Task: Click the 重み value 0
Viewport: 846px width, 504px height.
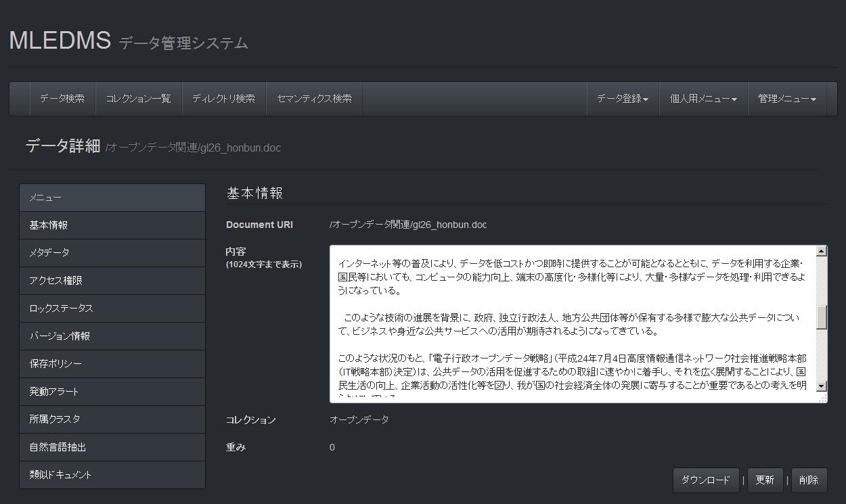Action: [332, 447]
